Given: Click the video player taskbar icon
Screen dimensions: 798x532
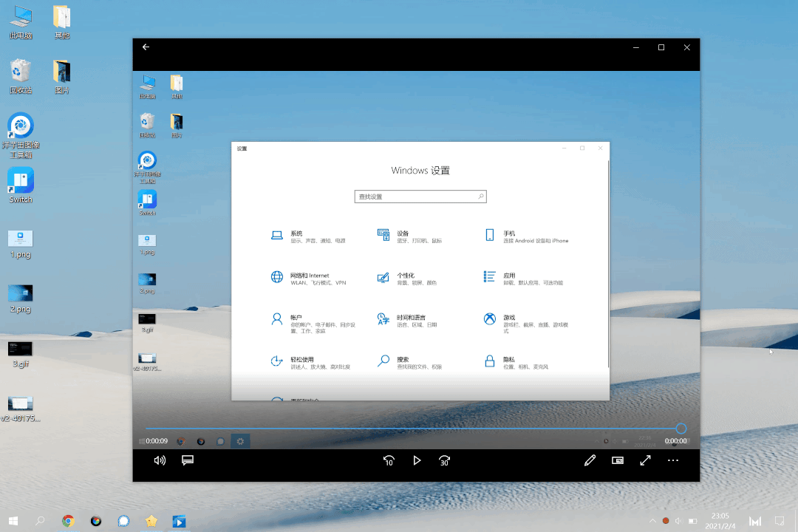Looking at the screenshot, I should (x=179, y=521).
